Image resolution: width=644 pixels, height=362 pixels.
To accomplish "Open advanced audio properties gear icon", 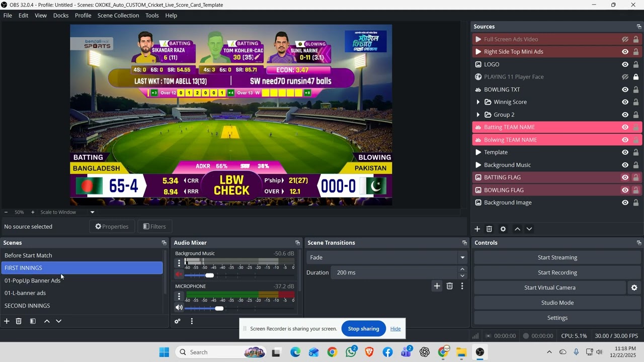I will pos(178,321).
